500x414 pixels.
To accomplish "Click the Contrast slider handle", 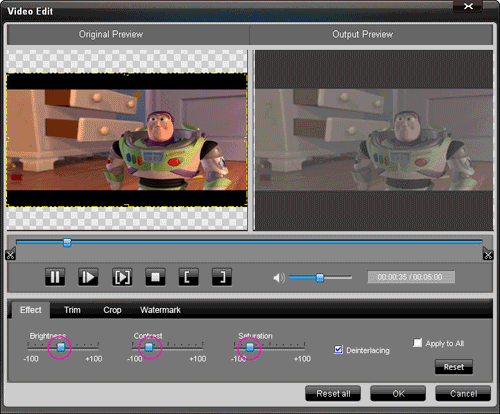I will click(149, 347).
